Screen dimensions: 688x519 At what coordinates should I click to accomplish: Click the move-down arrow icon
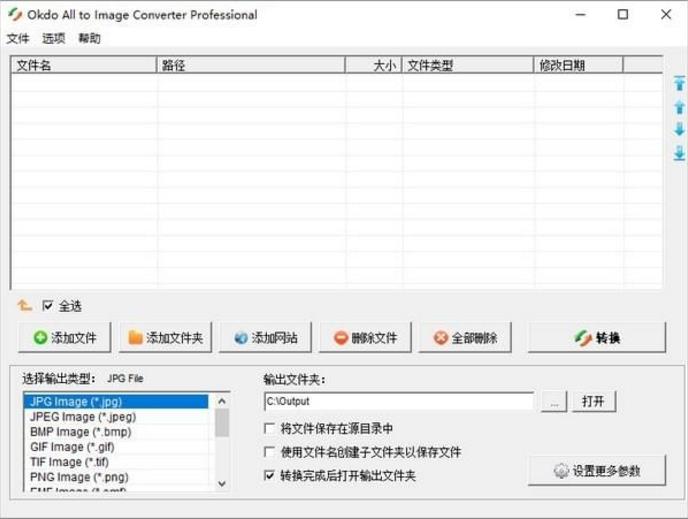tap(679, 130)
